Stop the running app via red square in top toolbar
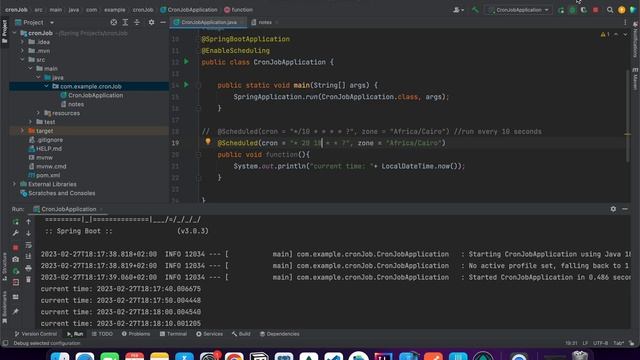Viewport: 640px width, 360px height. click(x=596, y=10)
